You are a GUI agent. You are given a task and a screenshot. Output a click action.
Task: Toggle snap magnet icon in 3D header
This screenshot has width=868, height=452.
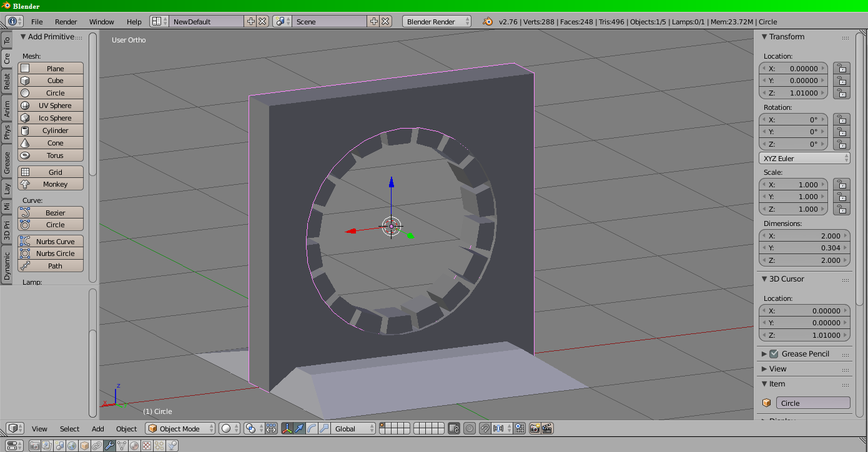485,428
